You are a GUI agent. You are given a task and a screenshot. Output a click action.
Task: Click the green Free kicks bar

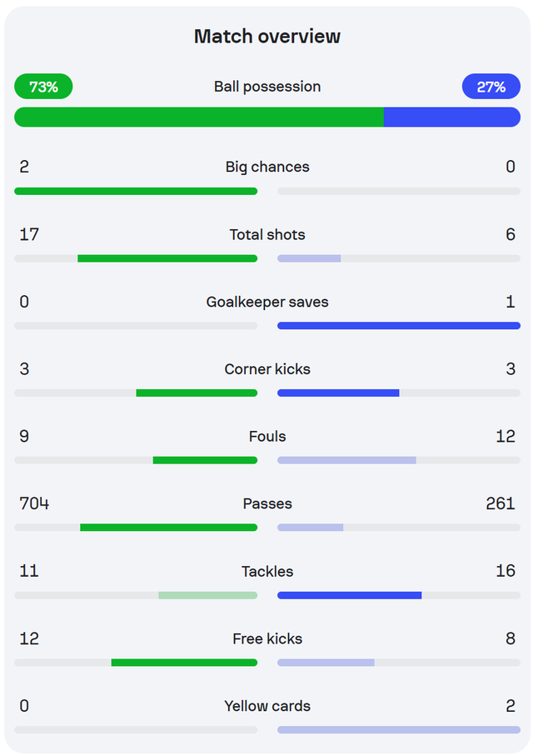click(x=184, y=663)
